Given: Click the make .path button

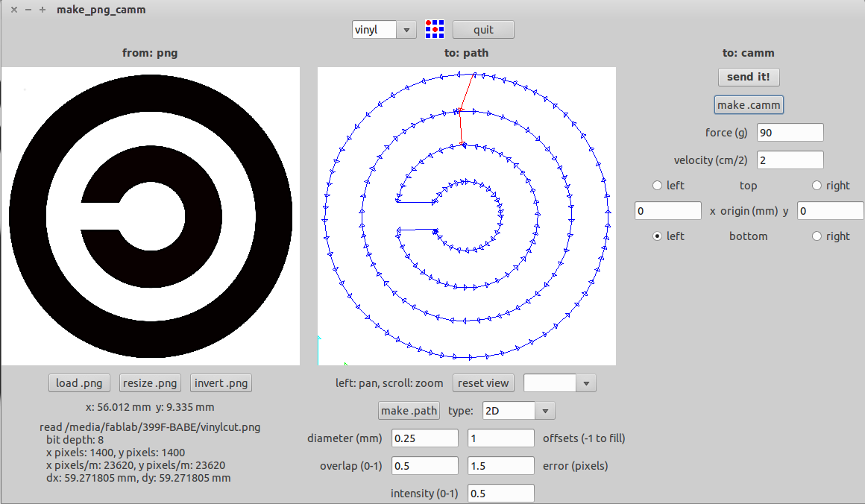Looking at the screenshot, I should [409, 410].
